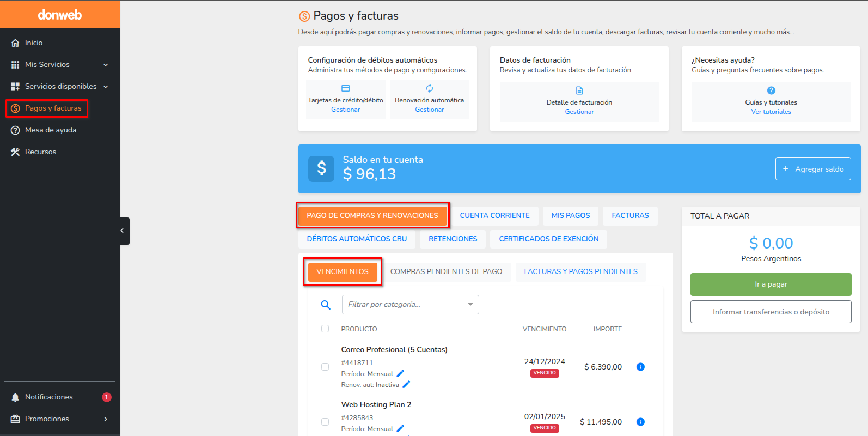
Task: Click info icon for Correo Profesional row
Action: click(x=640, y=367)
